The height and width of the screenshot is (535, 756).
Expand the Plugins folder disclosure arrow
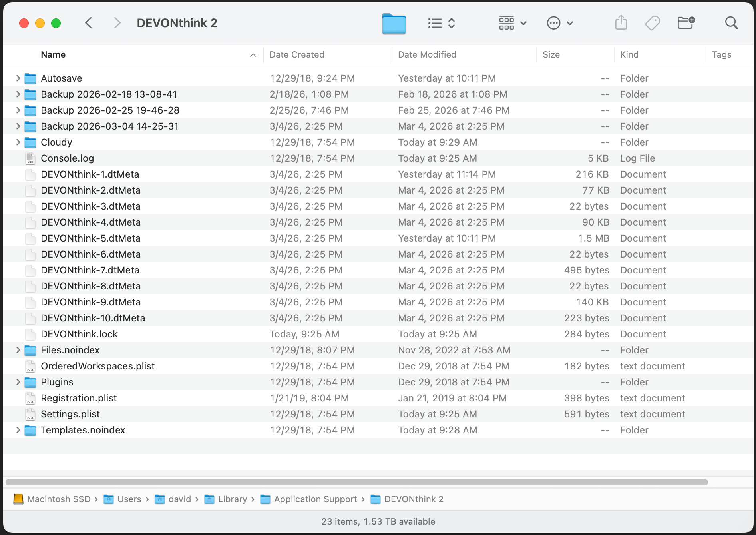point(18,382)
